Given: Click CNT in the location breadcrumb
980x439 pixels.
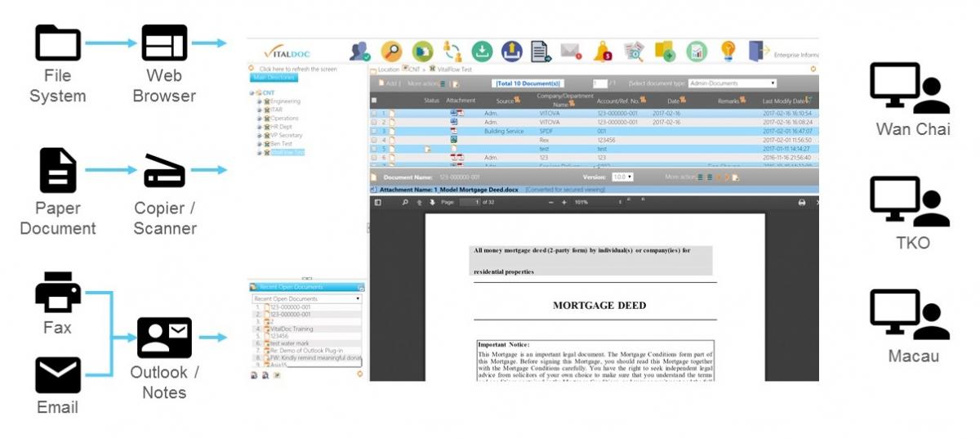Looking at the screenshot, I should 412,69.
